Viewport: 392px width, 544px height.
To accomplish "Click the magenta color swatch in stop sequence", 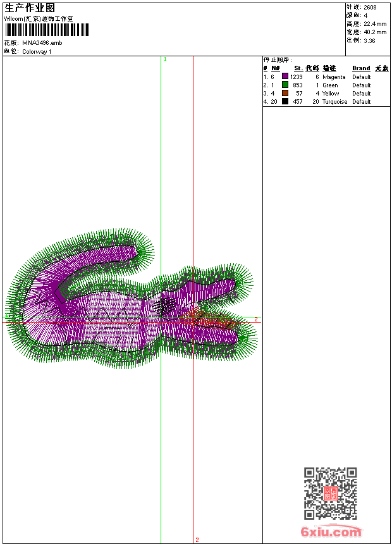I will tap(285, 77).
